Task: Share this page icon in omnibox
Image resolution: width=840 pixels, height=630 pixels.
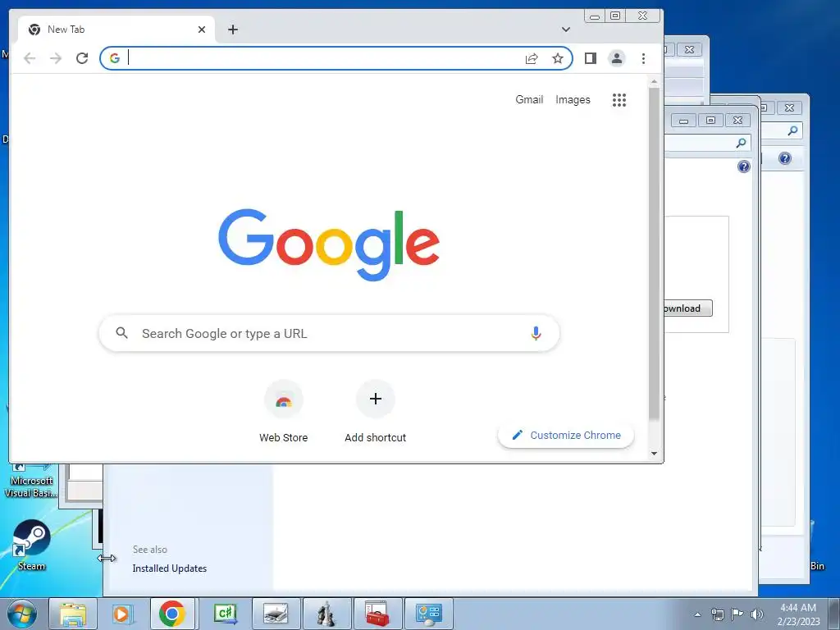Action: [532, 58]
